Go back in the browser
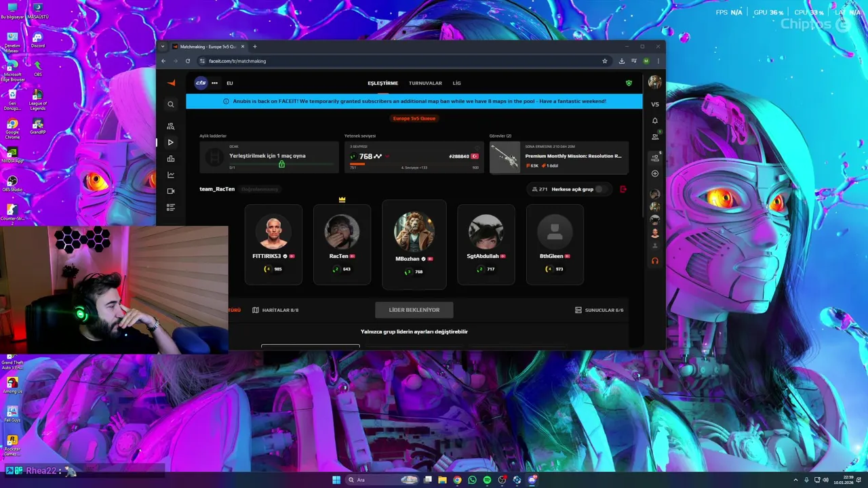The height and width of the screenshot is (488, 868). (163, 61)
